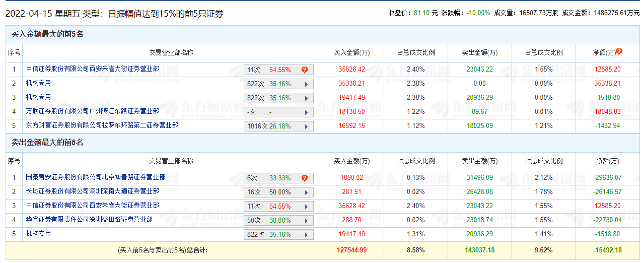Open 华鑫证券深圳益田路证券营业部 link

coord(89,219)
